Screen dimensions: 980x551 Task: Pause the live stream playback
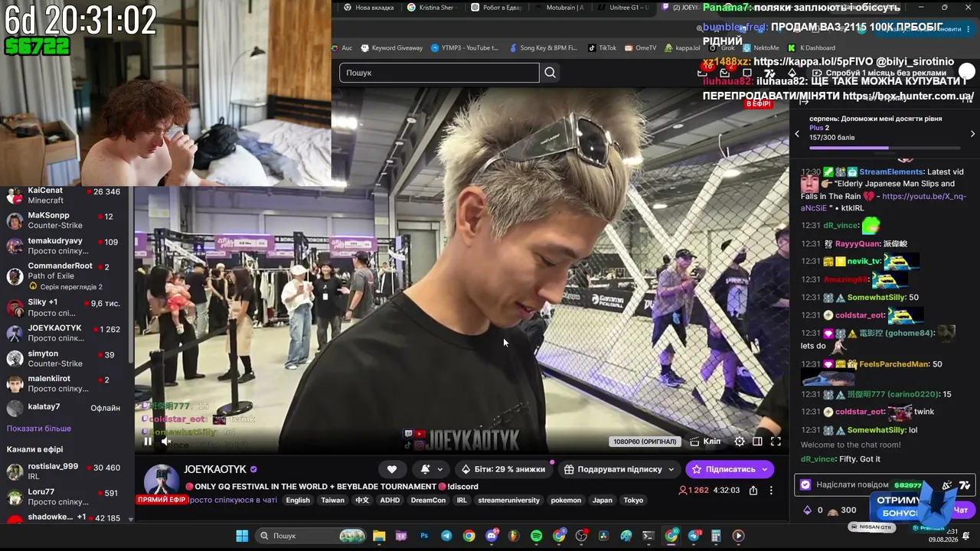click(148, 441)
